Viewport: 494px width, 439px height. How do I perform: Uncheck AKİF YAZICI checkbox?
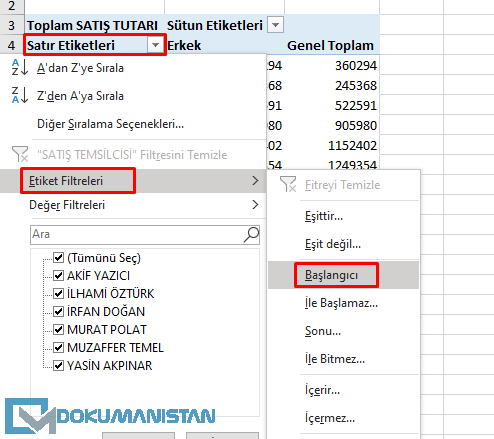59,275
